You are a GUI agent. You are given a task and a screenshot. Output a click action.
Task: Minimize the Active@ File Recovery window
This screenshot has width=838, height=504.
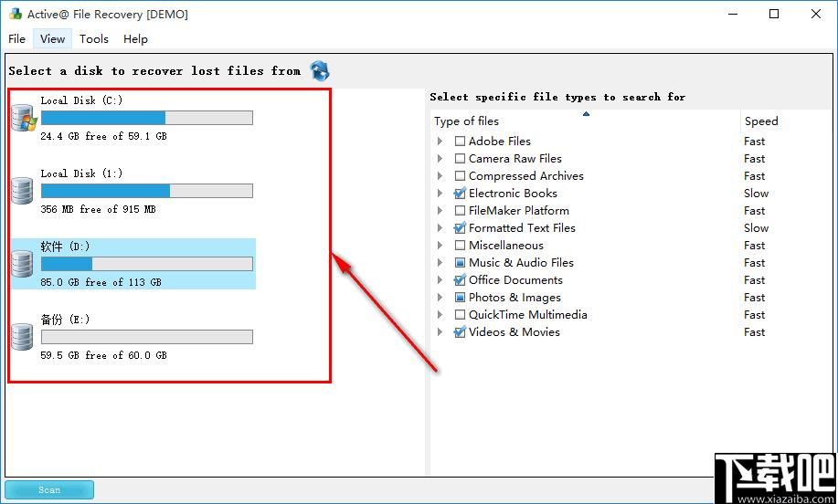tap(733, 15)
